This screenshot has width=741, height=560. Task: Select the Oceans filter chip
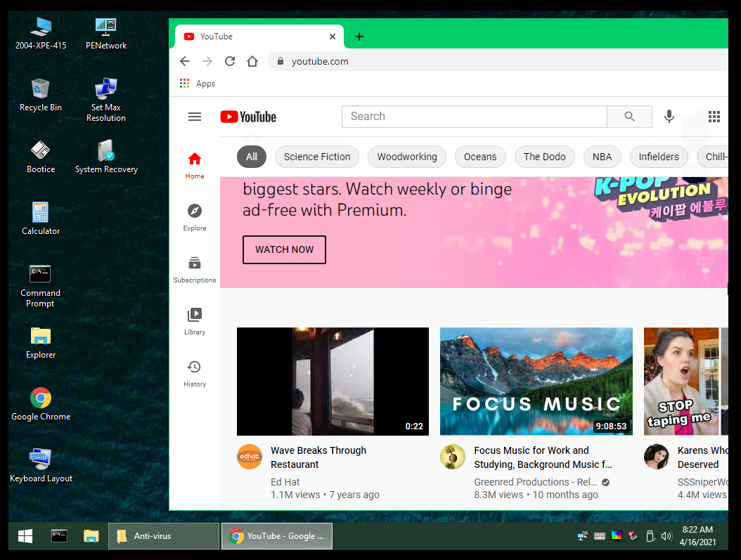(x=480, y=157)
